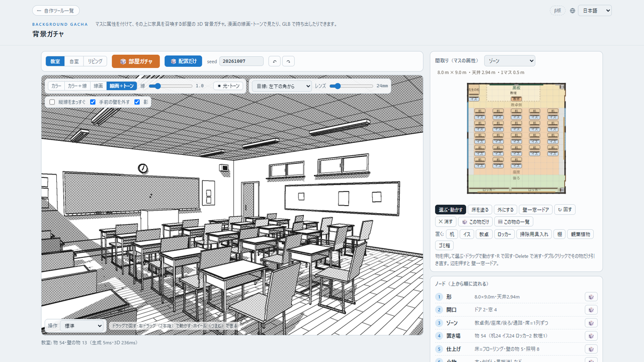Viewport: 644px width, 362px height.
Task: Reroll node 5 仕上げ with its dice icon
Action: [591, 349]
